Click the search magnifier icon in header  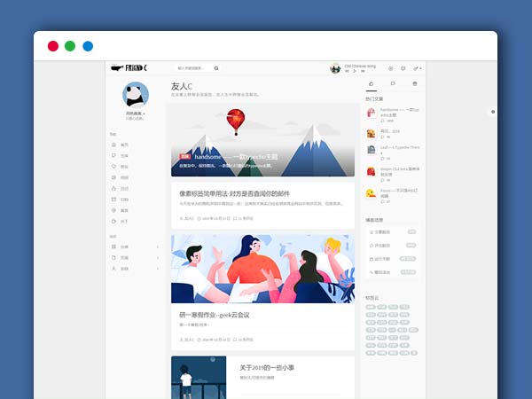215,67
